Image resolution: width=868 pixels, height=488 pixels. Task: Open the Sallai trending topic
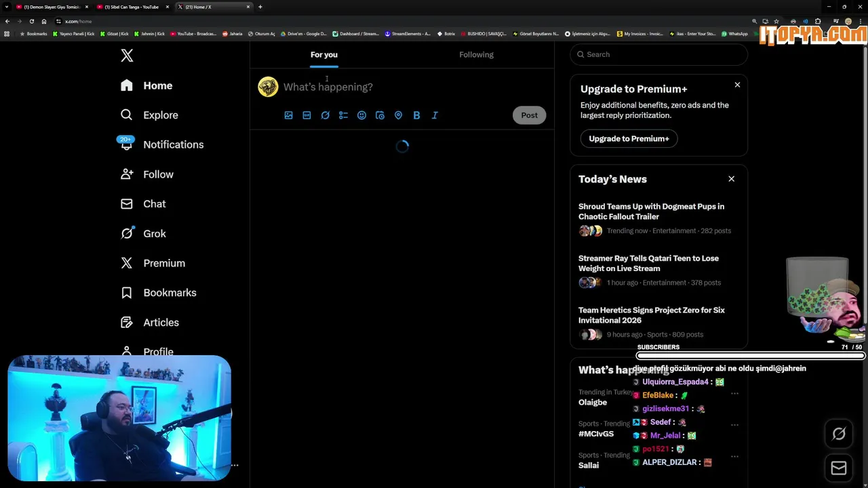(x=589, y=466)
